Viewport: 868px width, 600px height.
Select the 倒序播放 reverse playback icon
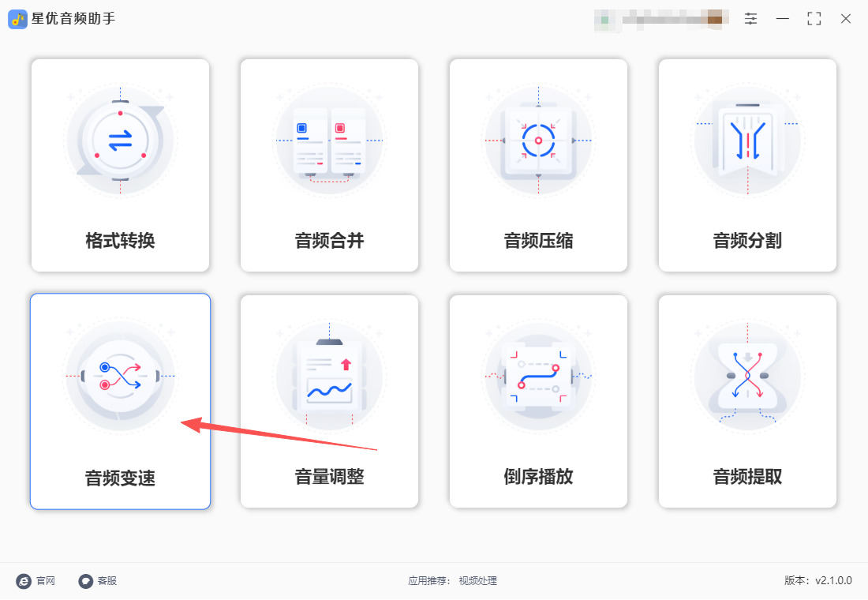pyautogui.click(x=538, y=376)
